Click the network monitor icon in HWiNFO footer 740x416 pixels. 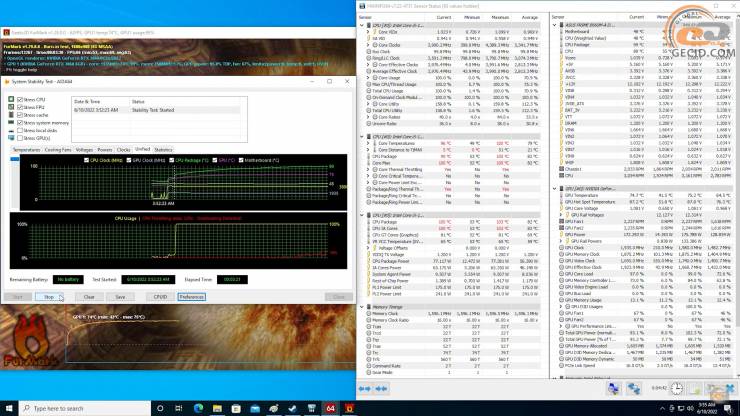tap(613, 389)
